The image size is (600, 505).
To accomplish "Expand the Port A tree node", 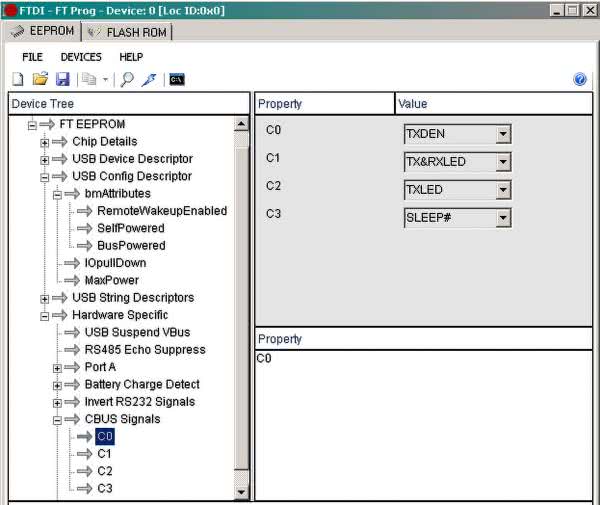I will tap(58, 368).
